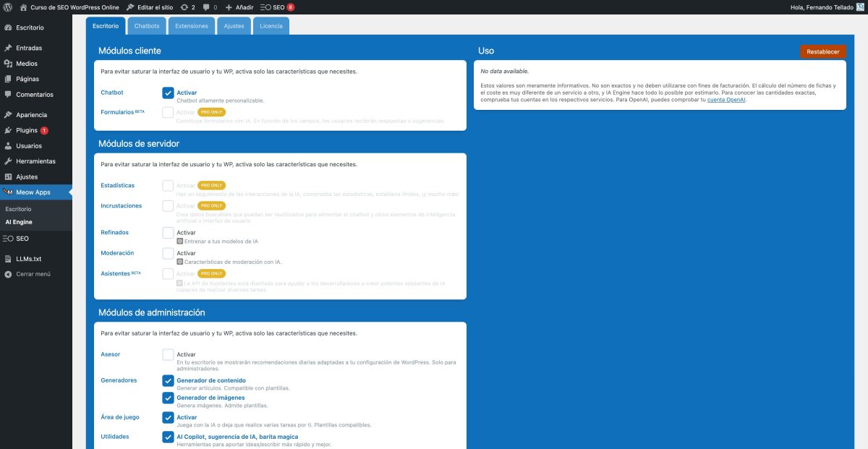Click the Editar el sitio brush icon
This screenshot has height=449, width=868.
tap(130, 7)
